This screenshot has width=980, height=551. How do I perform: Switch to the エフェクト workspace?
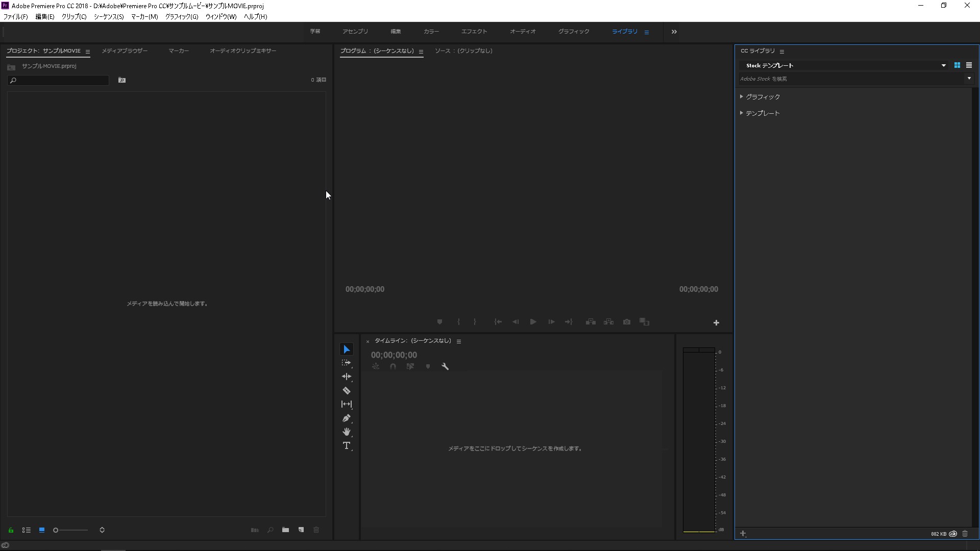click(474, 31)
